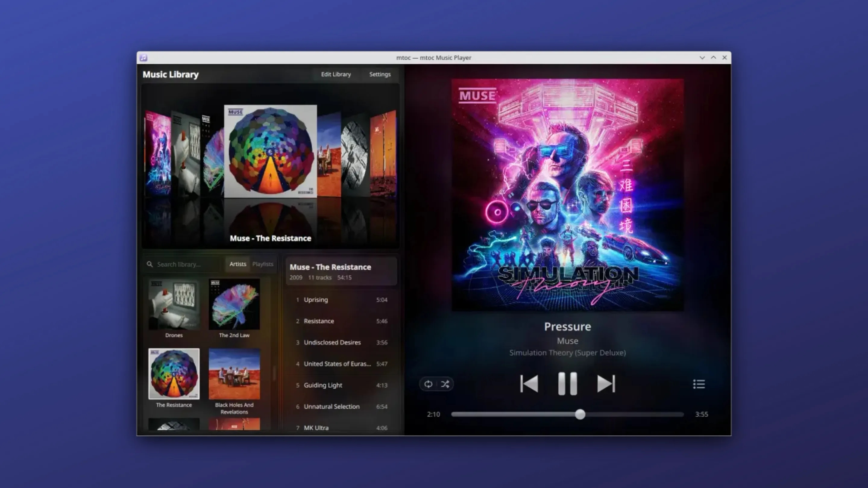The height and width of the screenshot is (488, 868).
Task: Maximize the mtoc window
Action: coord(713,58)
